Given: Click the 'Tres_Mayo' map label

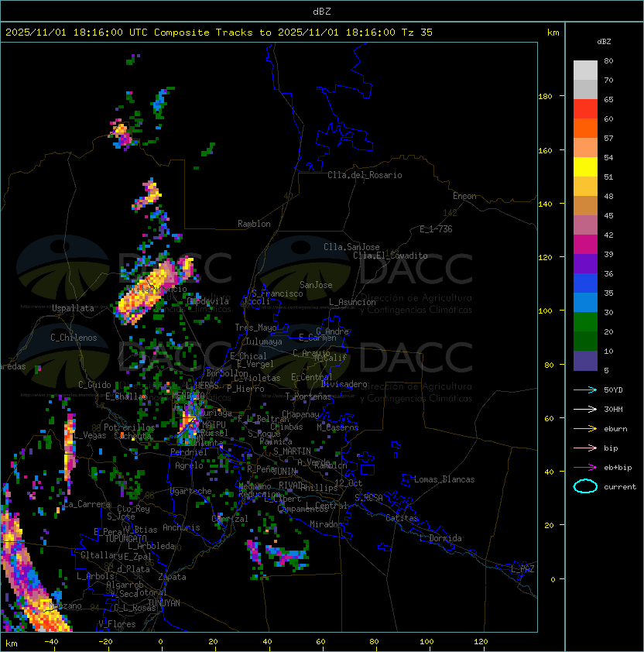Looking at the screenshot, I should [x=255, y=328].
